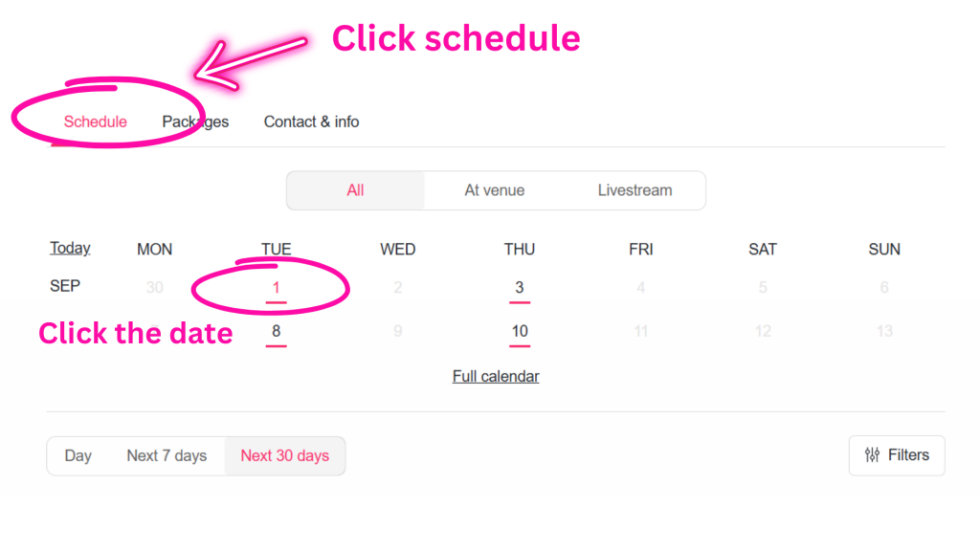Select Thursday the 3rd date
The width and height of the screenshot is (980, 551).
(x=520, y=287)
